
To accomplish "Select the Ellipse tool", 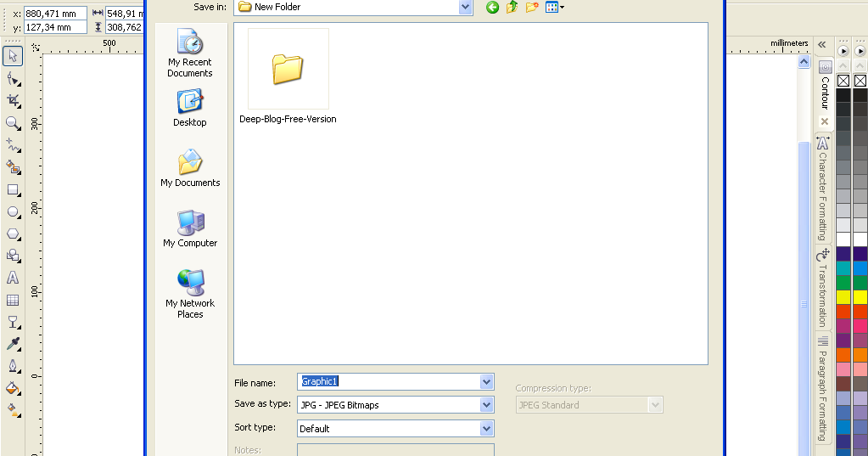I will (13, 211).
